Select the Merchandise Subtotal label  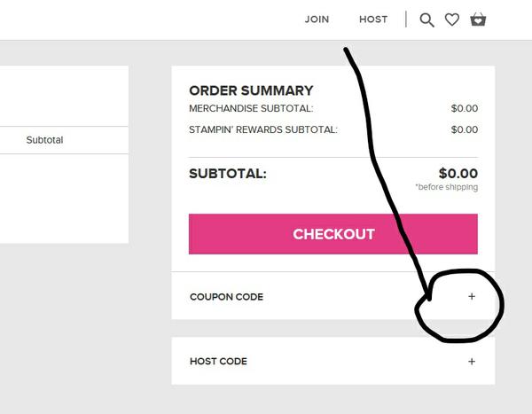[251, 109]
